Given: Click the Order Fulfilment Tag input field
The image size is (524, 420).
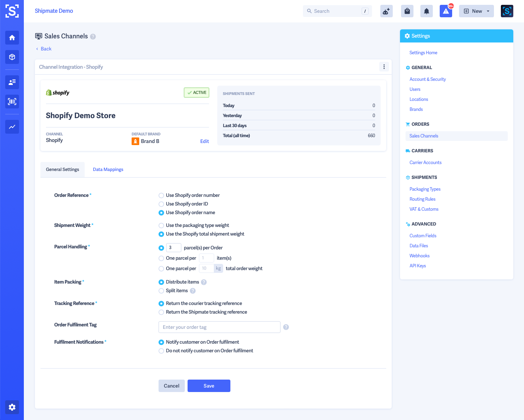Looking at the screenshot, I should tap(219, 327).
